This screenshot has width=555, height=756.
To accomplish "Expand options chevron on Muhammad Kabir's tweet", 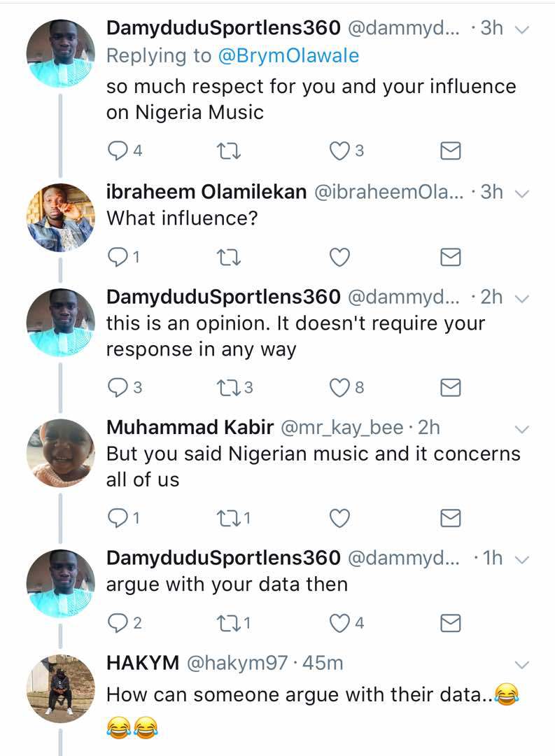I will coord(520,428).
